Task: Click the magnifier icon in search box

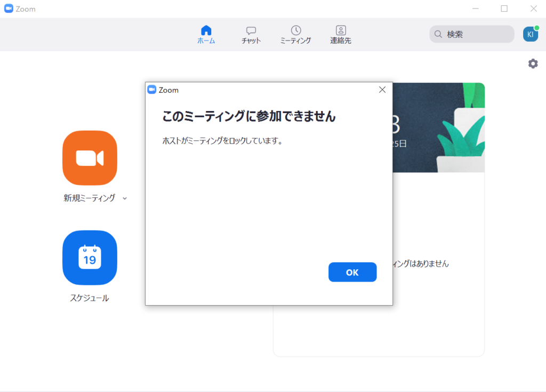Action: [x=438, y=34]
